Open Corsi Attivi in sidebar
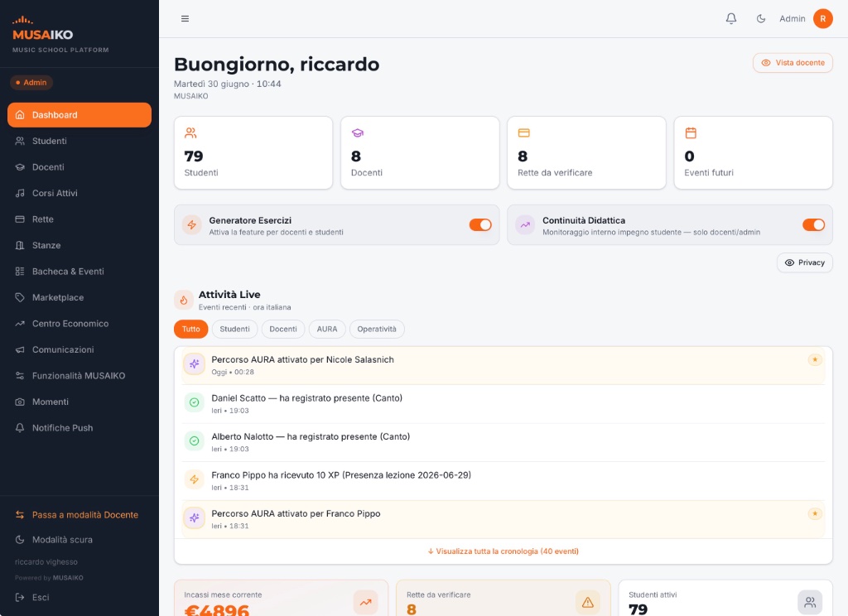Image resolution: width=848 pixels, height=616 pixels. coord(79,193)
